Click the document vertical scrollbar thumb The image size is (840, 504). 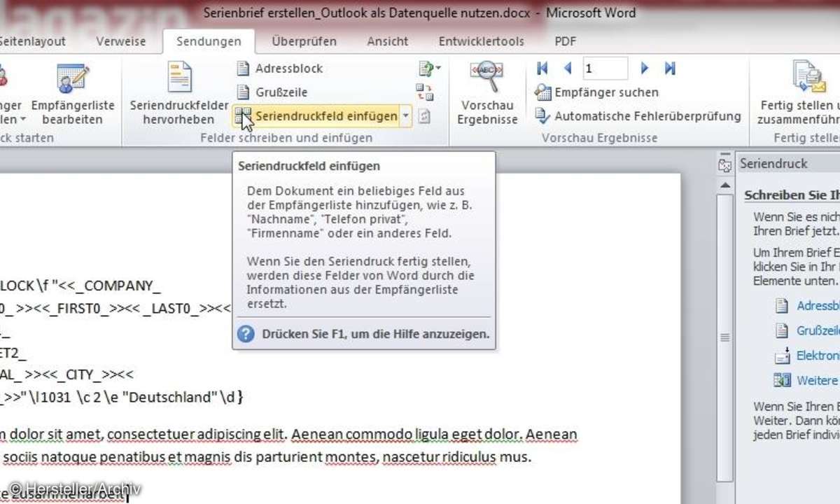pyautogui.click(x=724, y=339)
